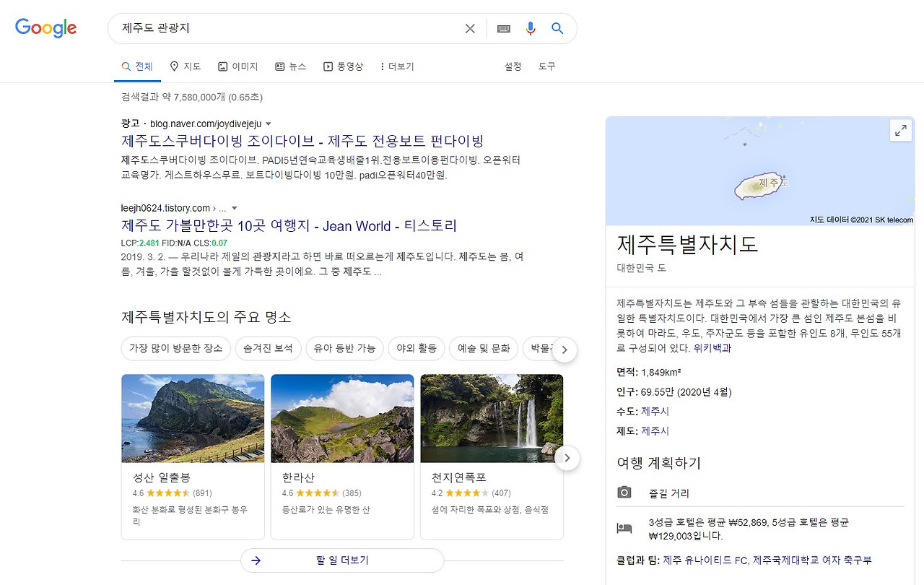
Task: Click 검색결과 약 7,580,000개 result count
Action: pyautogui.click(x=192, y=97)
